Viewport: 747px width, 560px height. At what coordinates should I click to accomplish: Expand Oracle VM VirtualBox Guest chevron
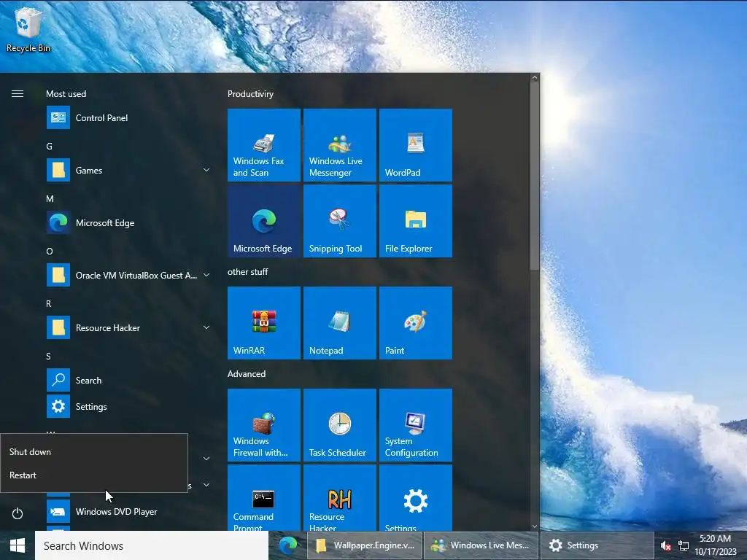[x=206, y=275]
